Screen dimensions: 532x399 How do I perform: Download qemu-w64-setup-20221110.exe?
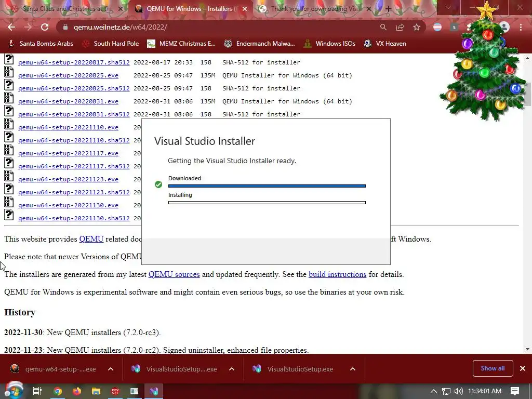point(68,127)
